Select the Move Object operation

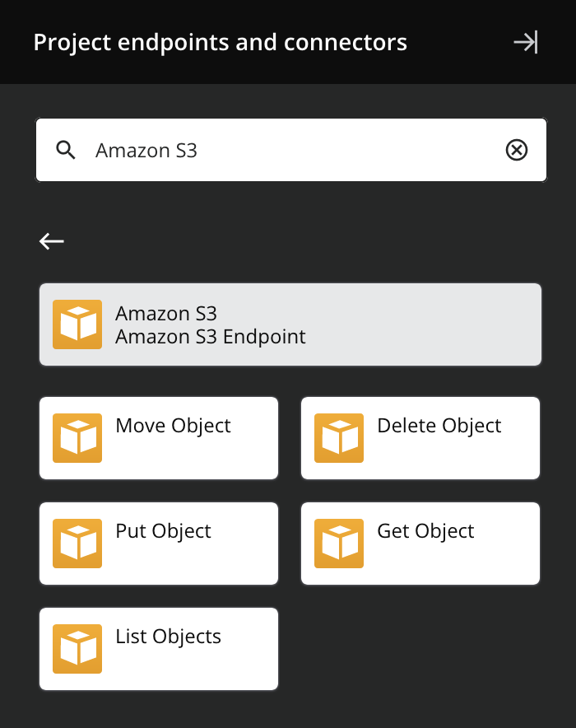(158, 437)
